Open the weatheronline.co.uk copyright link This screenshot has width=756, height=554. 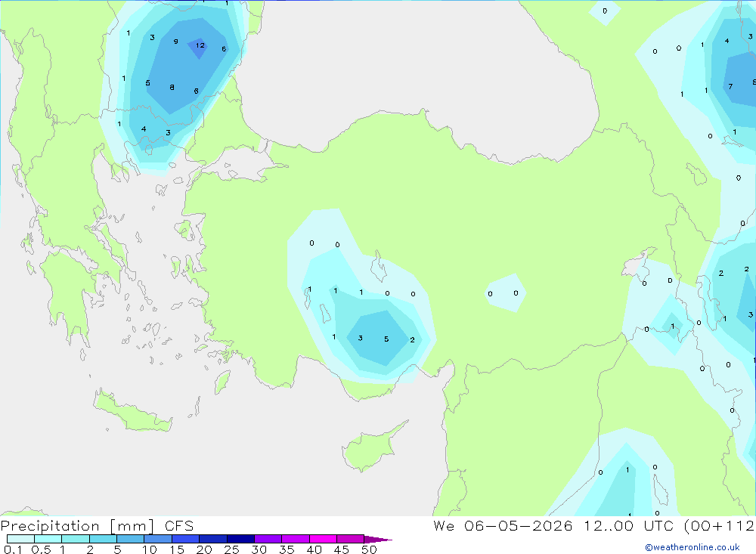(x=692, y=547)
